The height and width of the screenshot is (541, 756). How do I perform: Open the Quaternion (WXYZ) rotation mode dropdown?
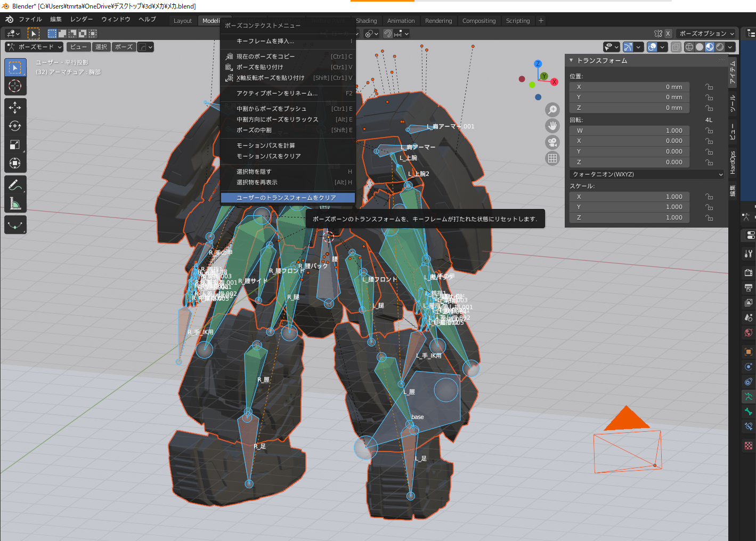pos(647,174)
